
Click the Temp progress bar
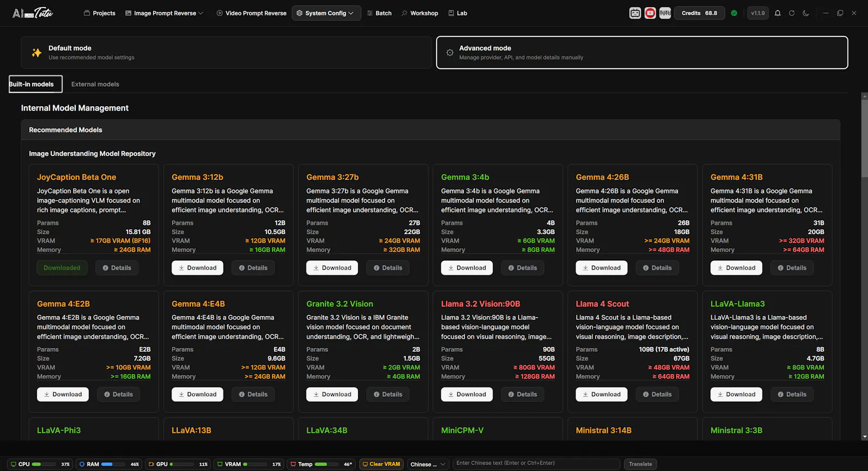(x=327, y=464)
